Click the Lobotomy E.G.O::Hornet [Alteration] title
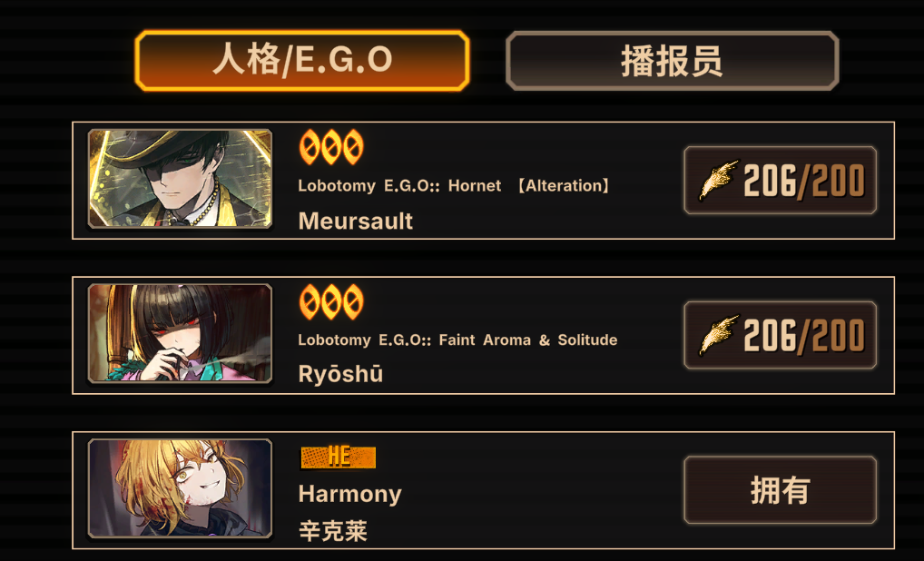This screenshot has width=924, height=561. [x=455, y=185]
